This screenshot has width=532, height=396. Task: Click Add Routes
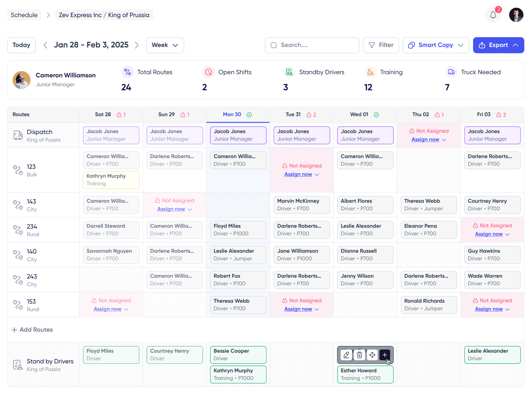click(x=32, y=330)
